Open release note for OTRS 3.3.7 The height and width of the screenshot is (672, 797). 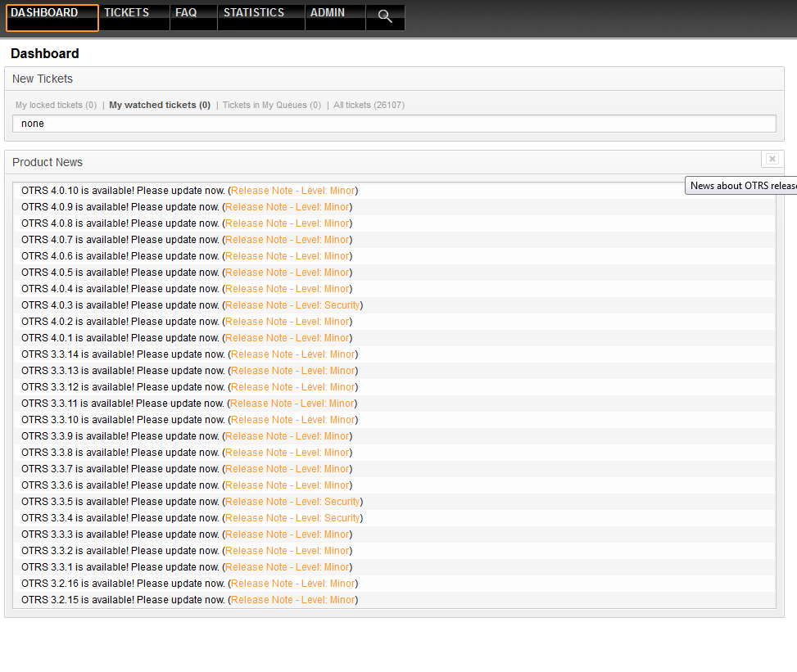[288, 469]
